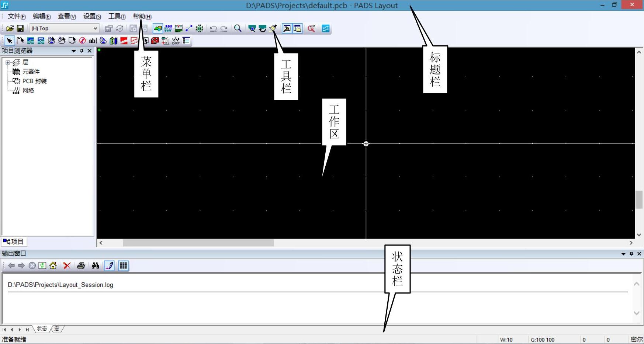Open the 文件 menu
Image resolution: width=644 pixels, height=344 pixels.
tap(17, 16)
